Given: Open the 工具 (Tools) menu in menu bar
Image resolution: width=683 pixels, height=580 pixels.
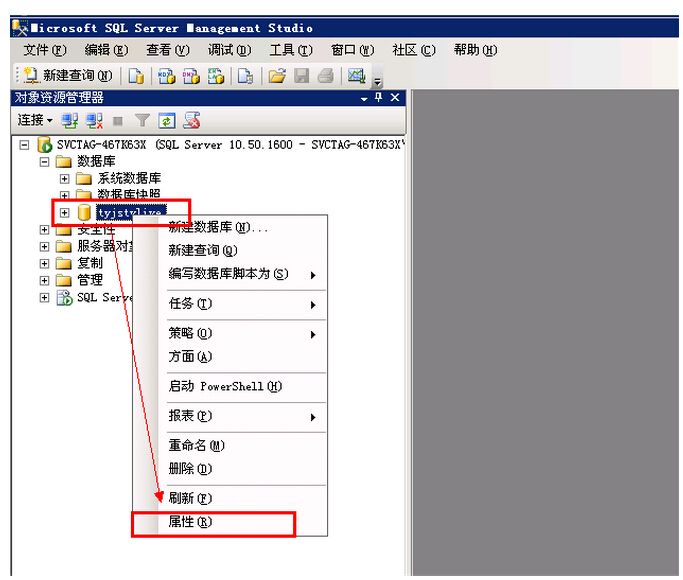Looking at the screenshot, I should (x=290, y=50).
